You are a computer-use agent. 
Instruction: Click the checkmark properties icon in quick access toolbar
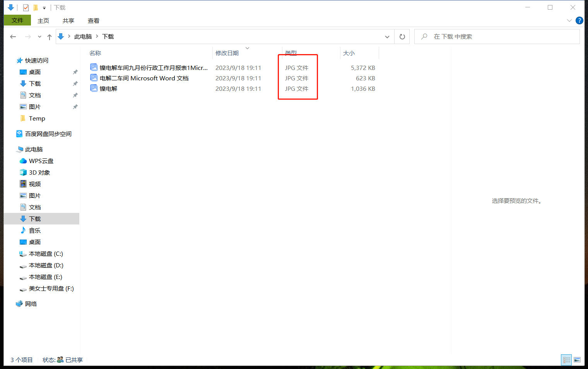coord(26,7)
